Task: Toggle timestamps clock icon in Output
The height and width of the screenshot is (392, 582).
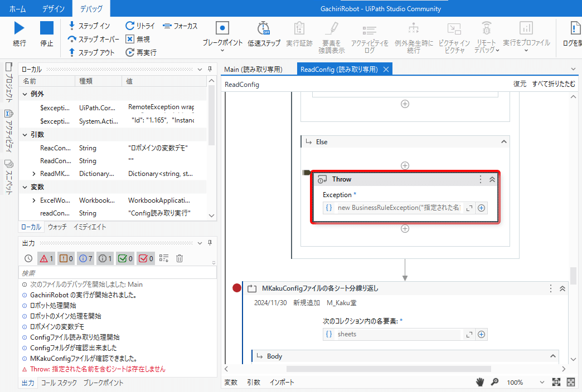Action: click(28, 258)
